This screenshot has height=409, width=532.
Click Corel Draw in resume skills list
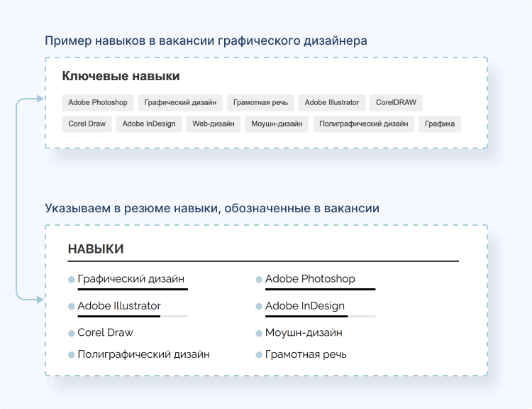click(x=105, y=332)
